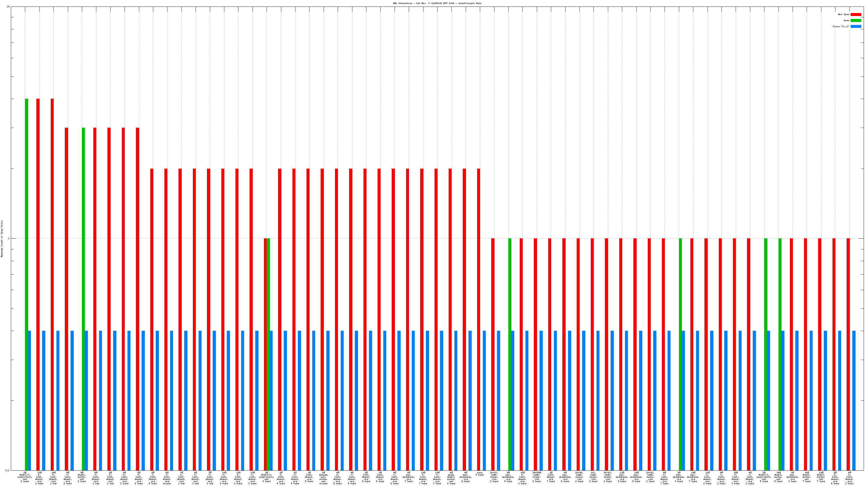
Task: Click the spam.dnsbl.sorbs.net 8 hops label
Action: tap(451, 478)
